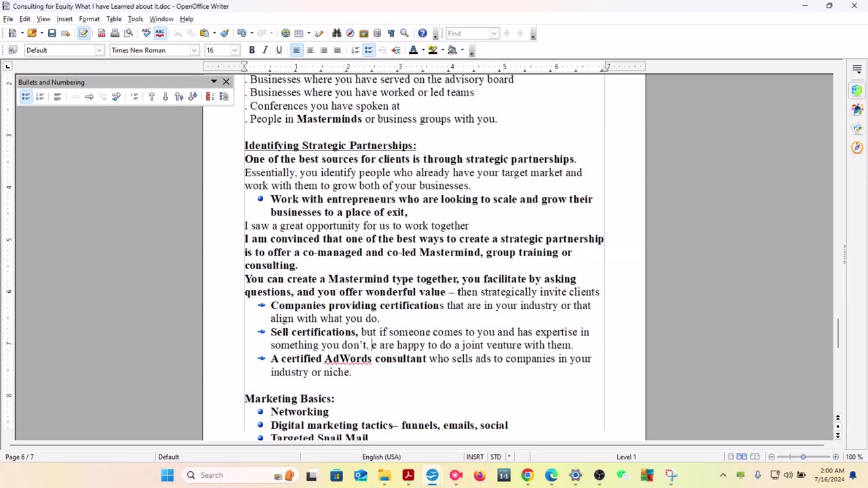Image resolution: width=868 pixels, height=488 pixels.
Task: Click INSRT insert mode in status bar
Action: point(475,457)
